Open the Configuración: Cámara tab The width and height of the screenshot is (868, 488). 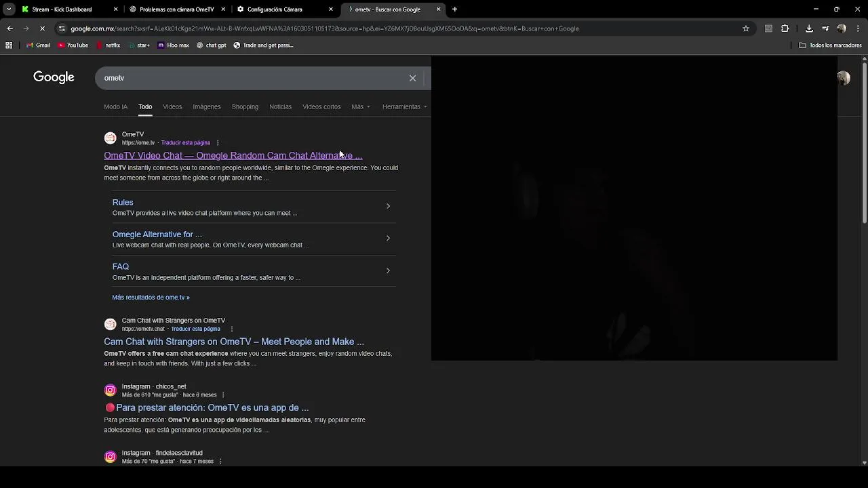275,9
